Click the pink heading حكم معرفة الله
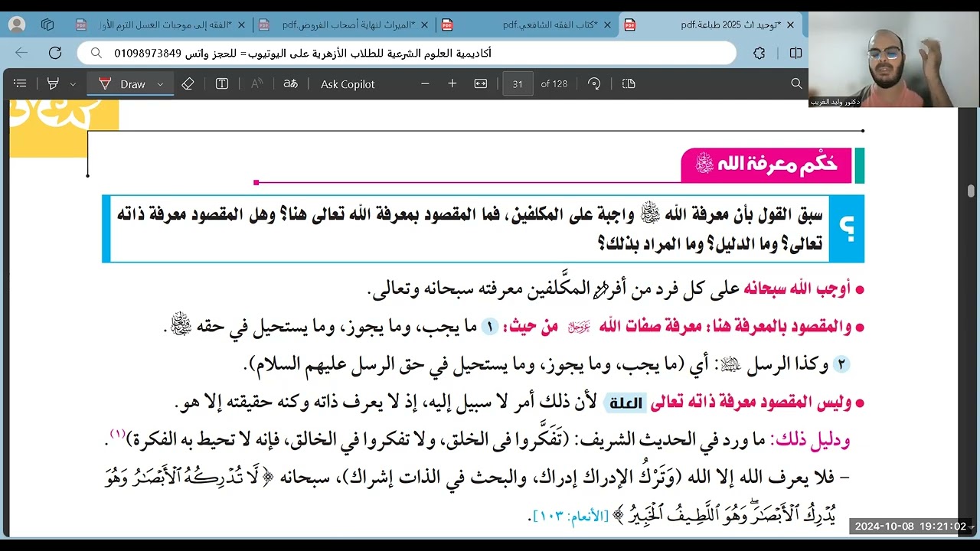 pos(766,165)
